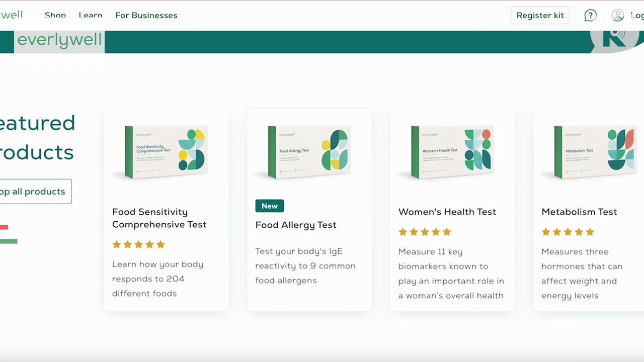644x362 pixels.
Task: Click the circular badge icon in banner corner
Action: pos(616,40)
